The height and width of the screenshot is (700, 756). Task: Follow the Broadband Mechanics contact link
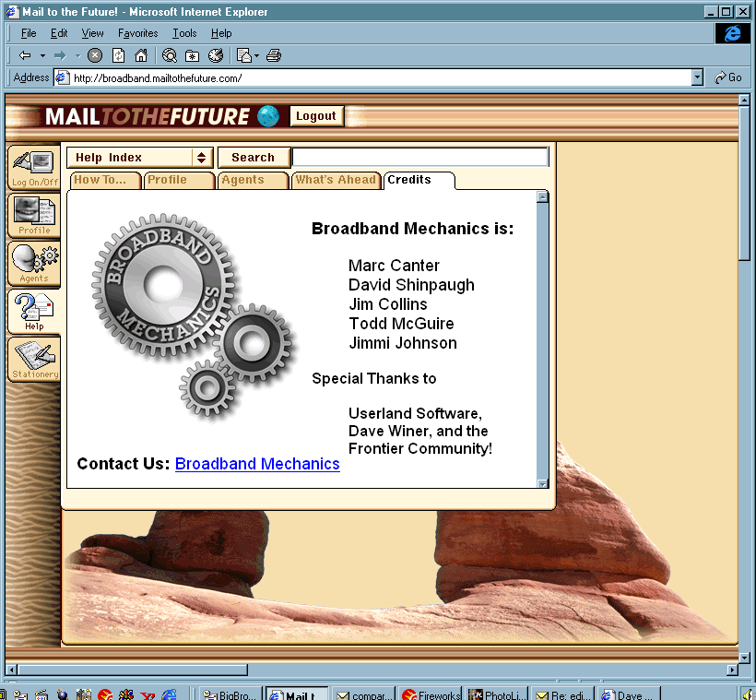coord(257,464)
